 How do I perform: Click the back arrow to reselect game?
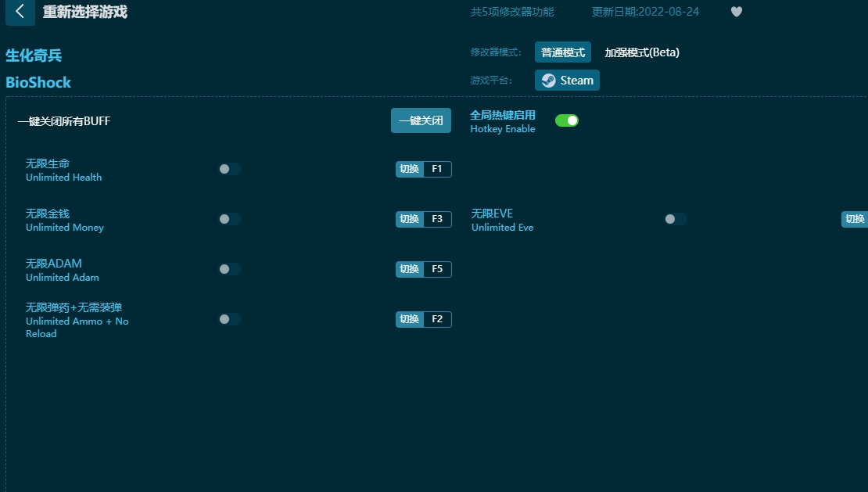[20, 13]
